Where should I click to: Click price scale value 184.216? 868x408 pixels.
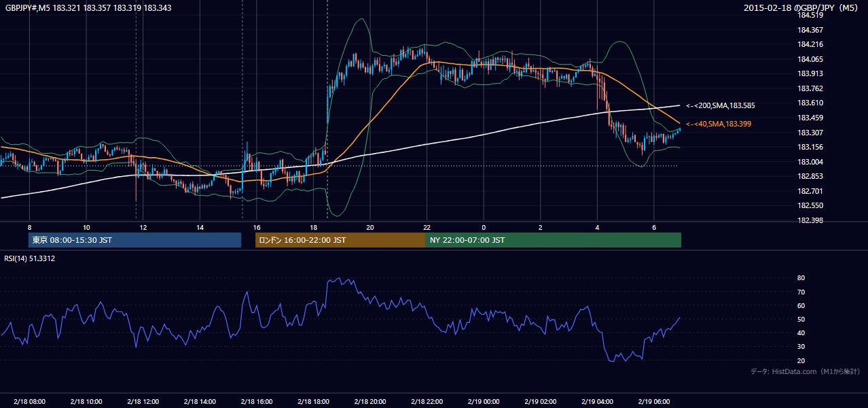pyautogui.click(x=810, y=44)
